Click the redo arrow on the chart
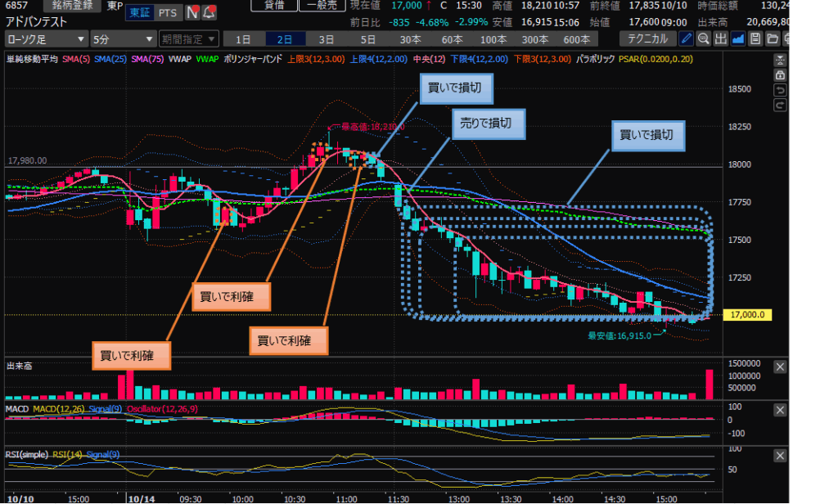Screen dimensions: 838x504 [x=780, y=105]
